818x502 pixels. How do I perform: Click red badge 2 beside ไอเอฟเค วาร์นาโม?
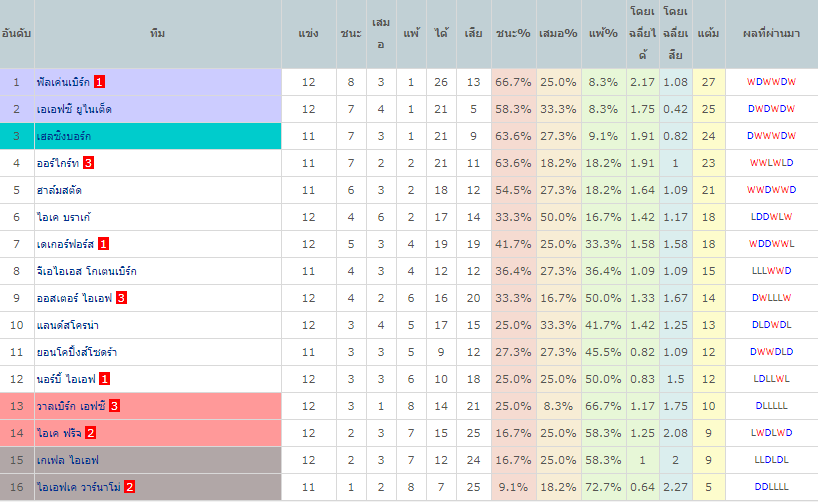130,487
